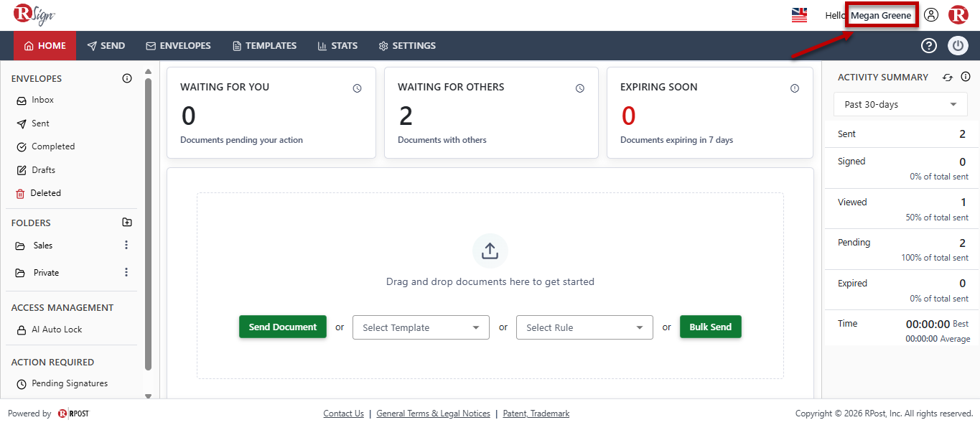This screenshot has height=425, width=980.
Task: Open the Private folder options menu
Action: [x=126, y=272]
